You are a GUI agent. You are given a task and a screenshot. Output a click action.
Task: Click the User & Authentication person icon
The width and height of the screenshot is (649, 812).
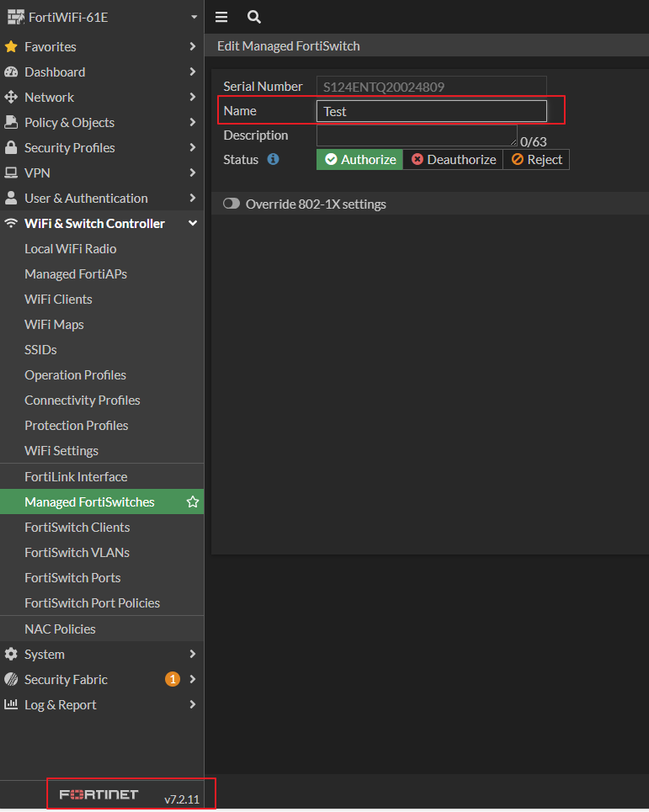click(x=11, y=198)
